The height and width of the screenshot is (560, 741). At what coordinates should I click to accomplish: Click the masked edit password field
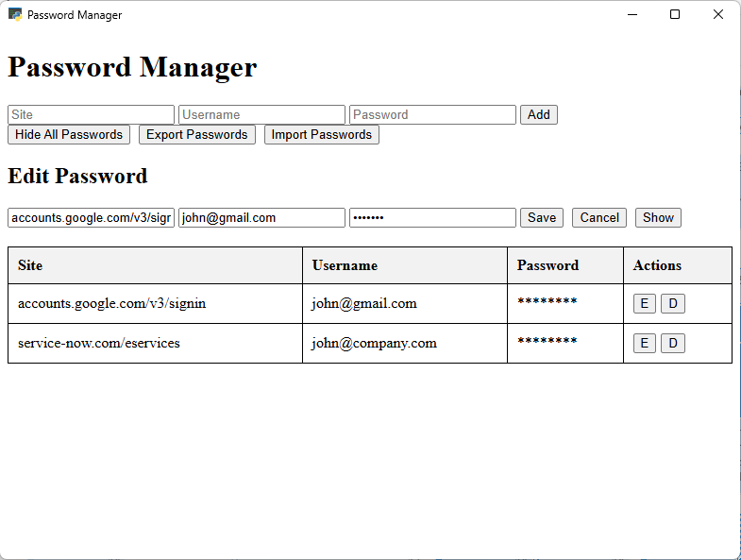[x=432, y=217]
